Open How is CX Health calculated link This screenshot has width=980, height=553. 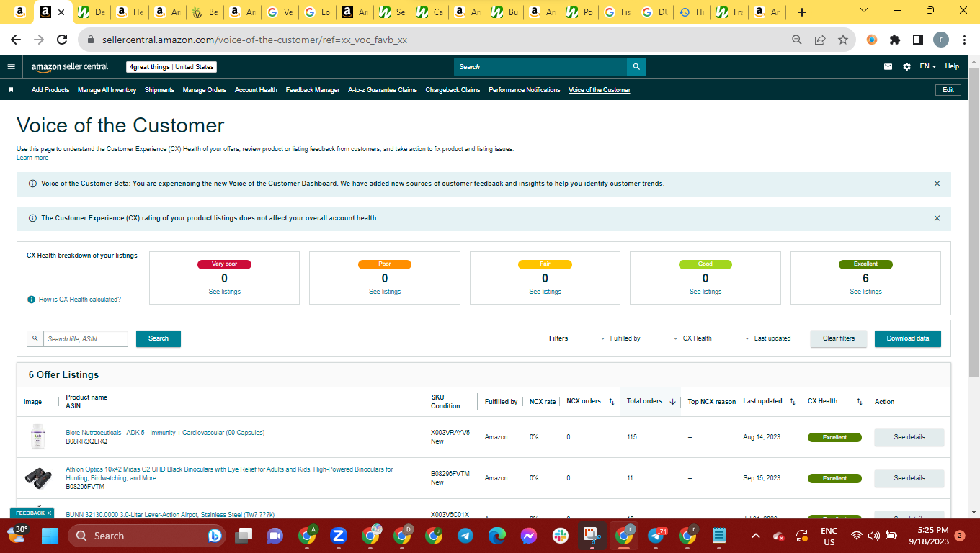click(x=80, y=300)
